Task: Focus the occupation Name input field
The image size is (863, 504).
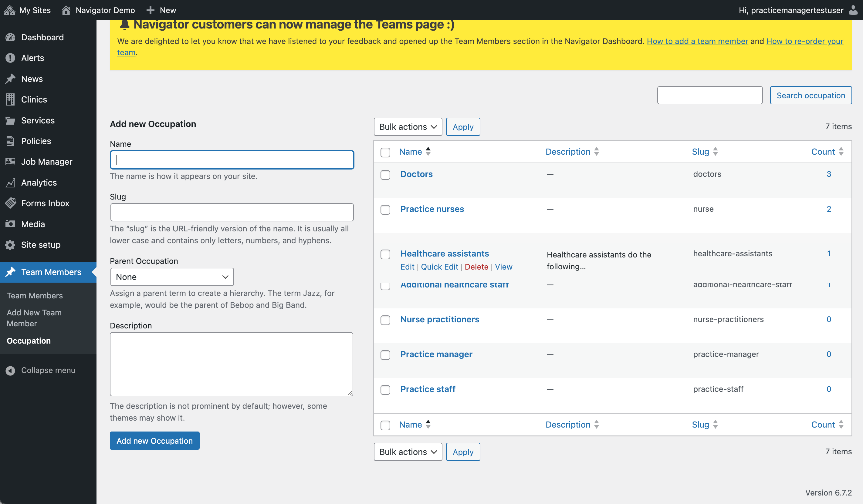Action: click(232, 160)
